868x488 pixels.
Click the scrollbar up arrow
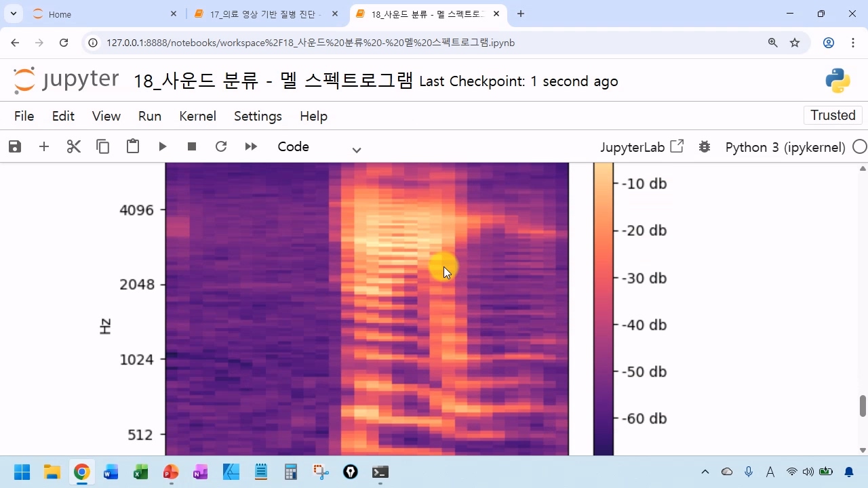pyautogui.click(x=863, y=167)
